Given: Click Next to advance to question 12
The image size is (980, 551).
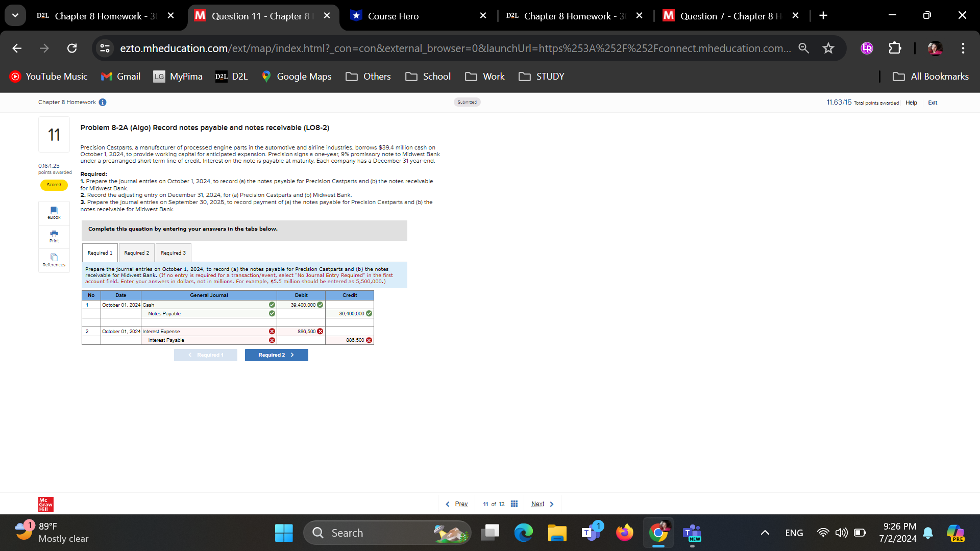Looking at the screenshot, I should tap(537, 504).
